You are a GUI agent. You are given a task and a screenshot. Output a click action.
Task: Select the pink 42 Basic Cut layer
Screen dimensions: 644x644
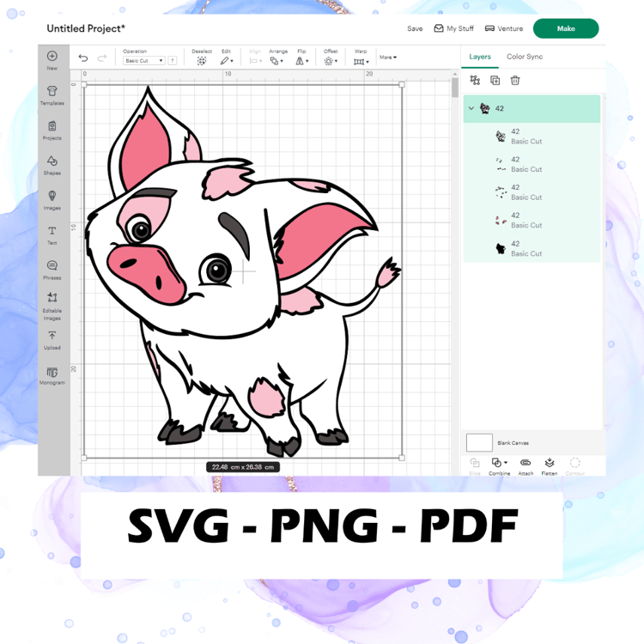[x=532, y=220]
